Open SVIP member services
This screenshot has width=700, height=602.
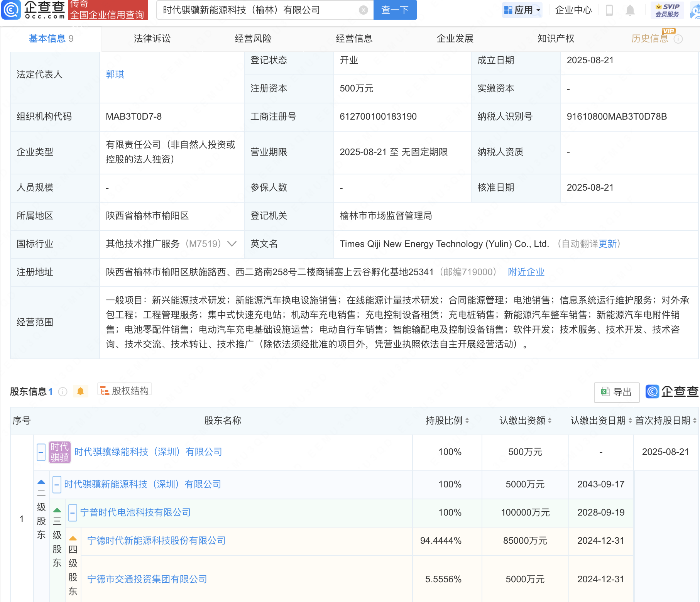pos(667,10)
